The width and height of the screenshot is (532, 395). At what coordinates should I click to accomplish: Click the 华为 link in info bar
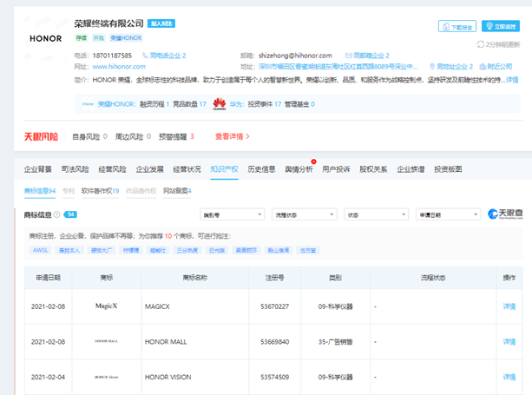[x=237, y=104]
